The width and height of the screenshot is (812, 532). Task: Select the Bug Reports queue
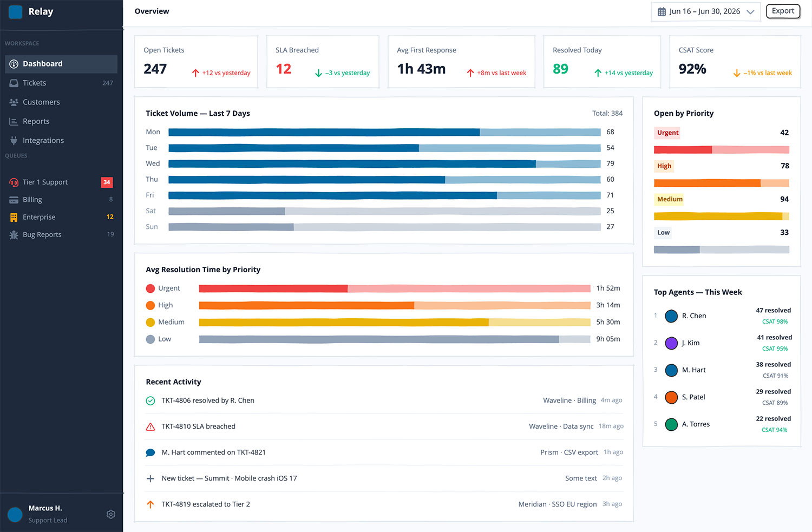(x=61, y=235)
